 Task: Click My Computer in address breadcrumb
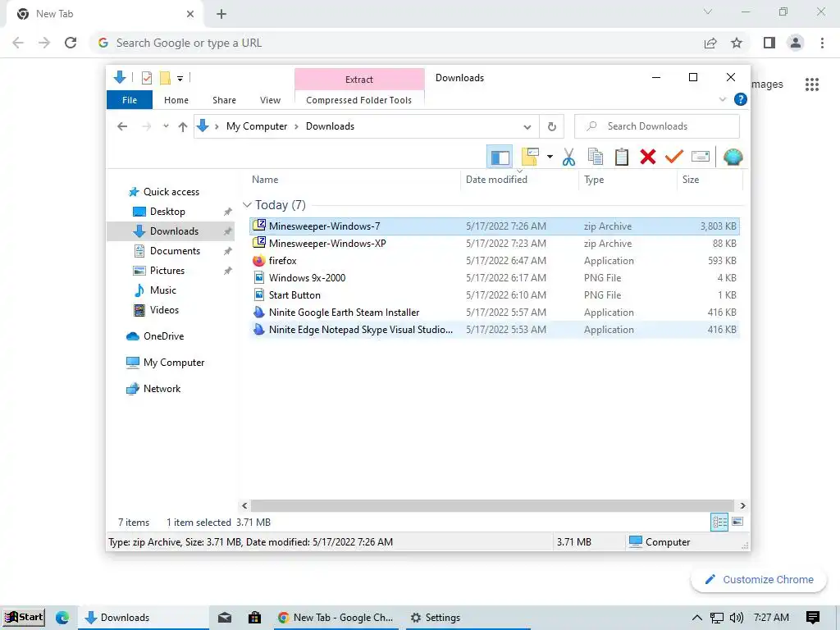click(257, 126)
